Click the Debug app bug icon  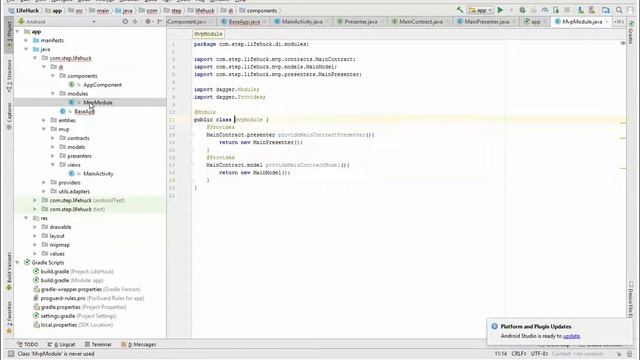click(x=522, y=10)
